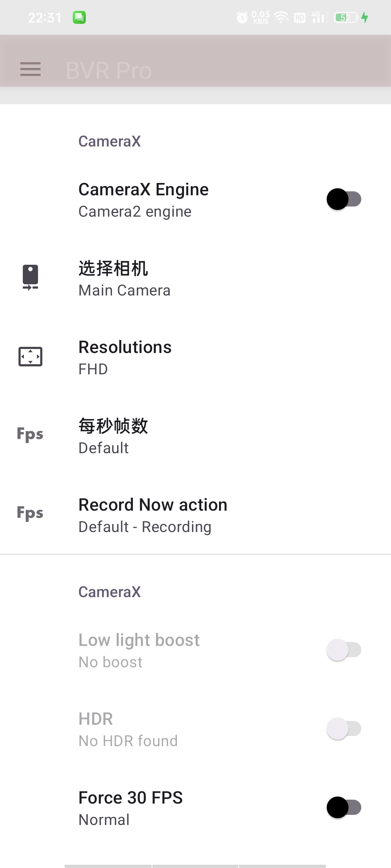This screenshot has height=868, width=391.
Task: Open Record Now action setting
Action: point(195,515)
